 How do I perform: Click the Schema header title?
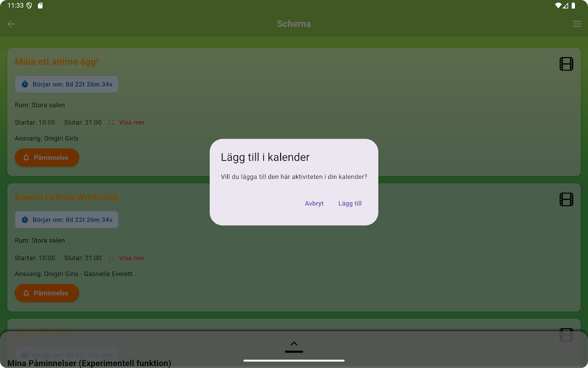[x=294, y=24]
